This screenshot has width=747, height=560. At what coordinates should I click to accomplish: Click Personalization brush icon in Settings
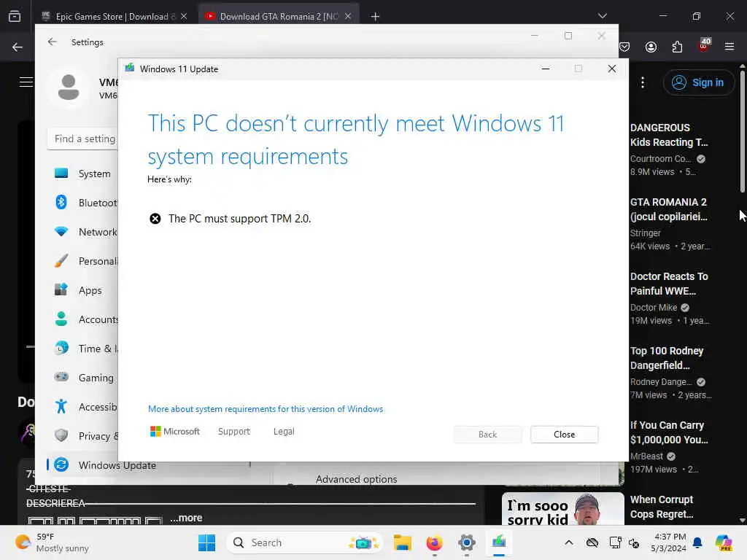tap(61, 261)
